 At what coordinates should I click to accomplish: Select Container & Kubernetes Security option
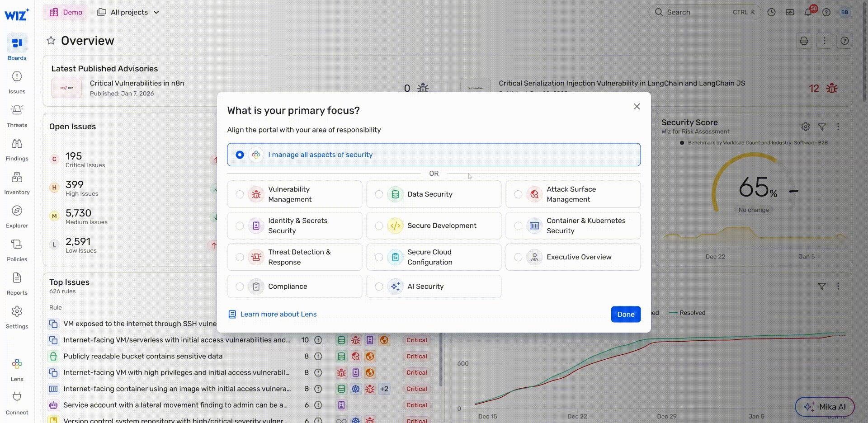[x=573, y=226]
